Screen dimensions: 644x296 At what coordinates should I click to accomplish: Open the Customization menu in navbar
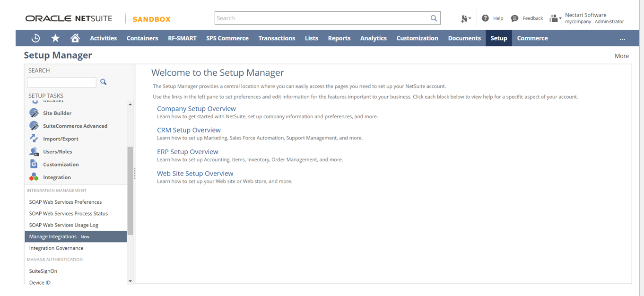[417, 38]
